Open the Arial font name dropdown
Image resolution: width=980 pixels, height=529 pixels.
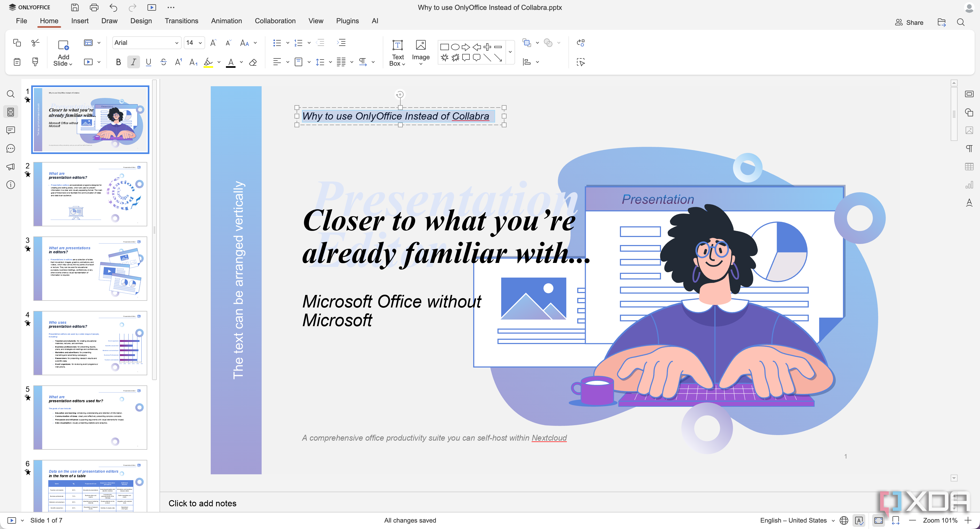pyautogui.click(x=177, y=43)
